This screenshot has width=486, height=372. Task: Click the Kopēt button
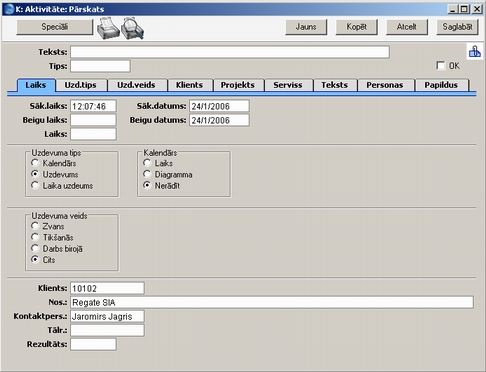point(357,27)
